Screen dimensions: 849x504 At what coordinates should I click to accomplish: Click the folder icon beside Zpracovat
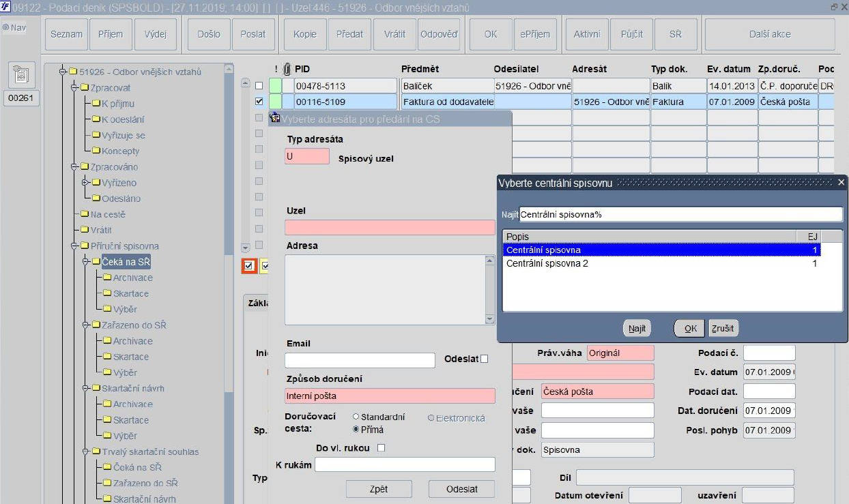(85, 88)
